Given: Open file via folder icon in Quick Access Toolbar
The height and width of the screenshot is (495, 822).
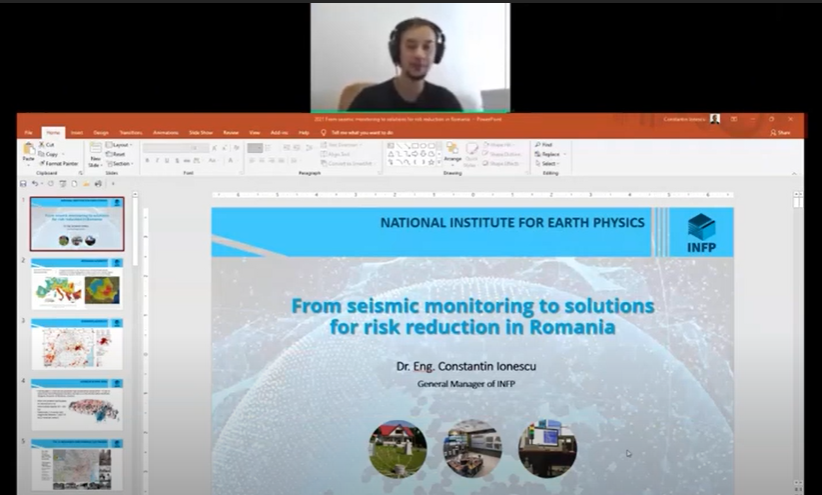Looking at the screenshot, I should 86,184.
